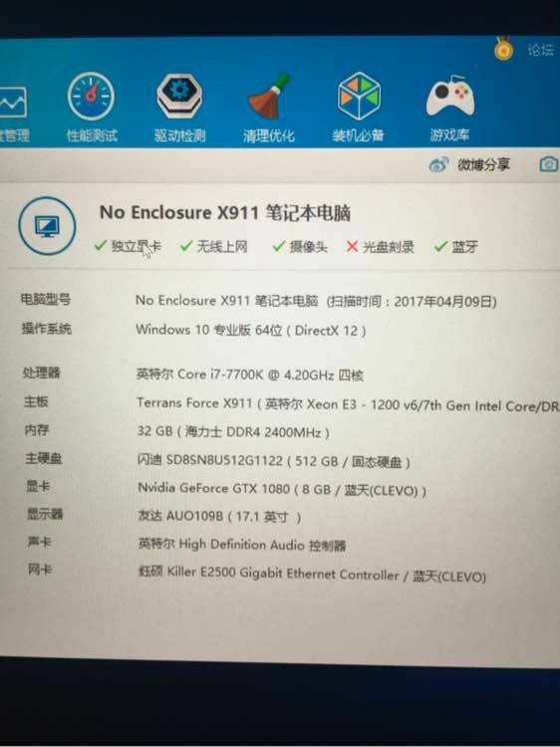Click the green check before 蓝牙
The height and width of the screenshot is (747, 560).
point(440,247)
